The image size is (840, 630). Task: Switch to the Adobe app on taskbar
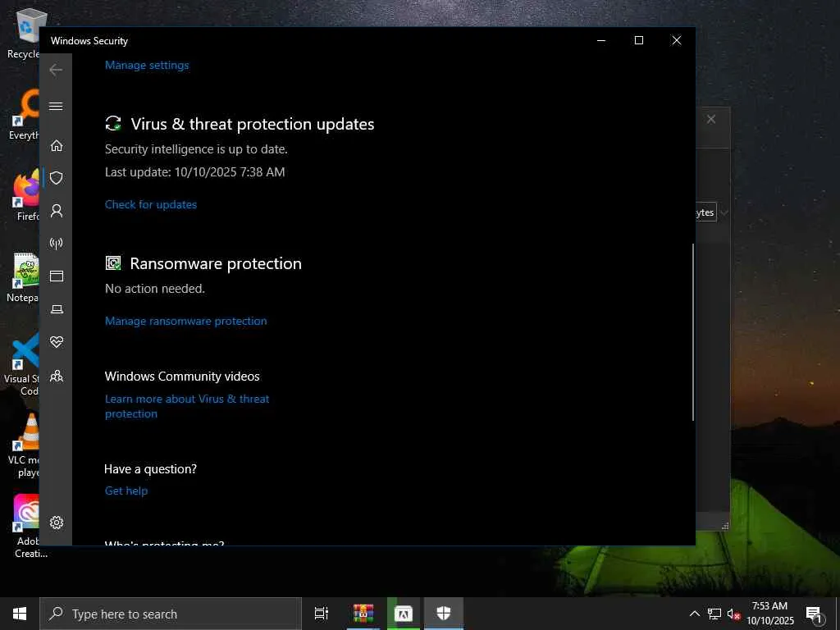404,614
